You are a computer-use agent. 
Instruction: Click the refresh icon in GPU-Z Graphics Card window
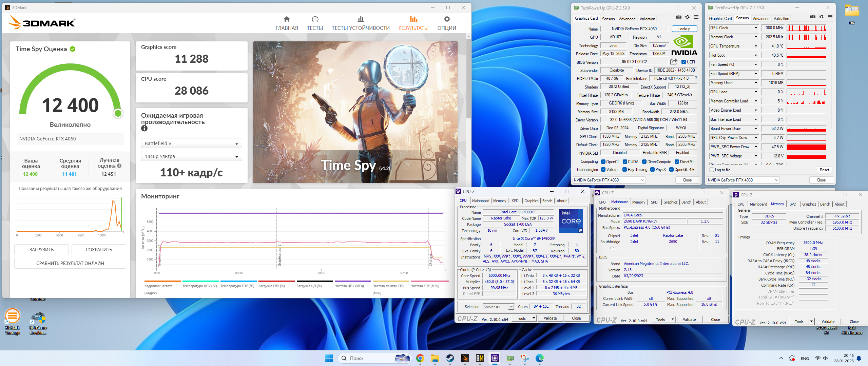(687, 17)
